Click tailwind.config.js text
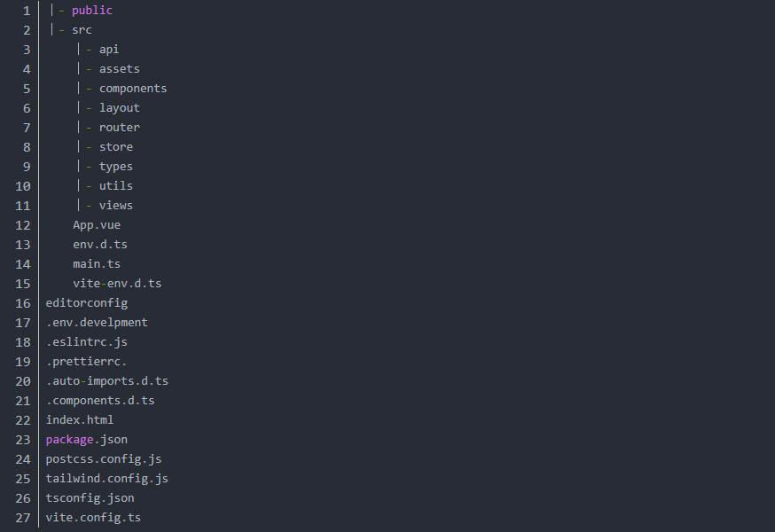Screen dimensions: 775x532 click(x=107, y=479)
